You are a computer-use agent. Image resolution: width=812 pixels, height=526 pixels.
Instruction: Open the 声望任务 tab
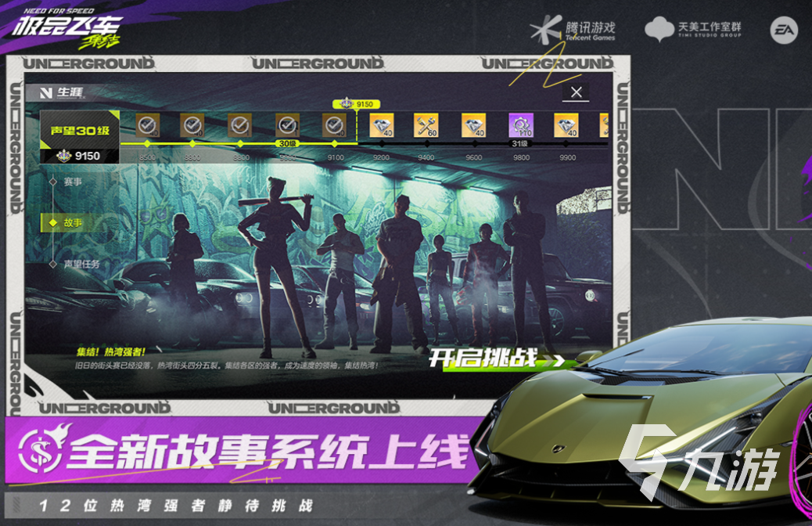tap(81, 265)
